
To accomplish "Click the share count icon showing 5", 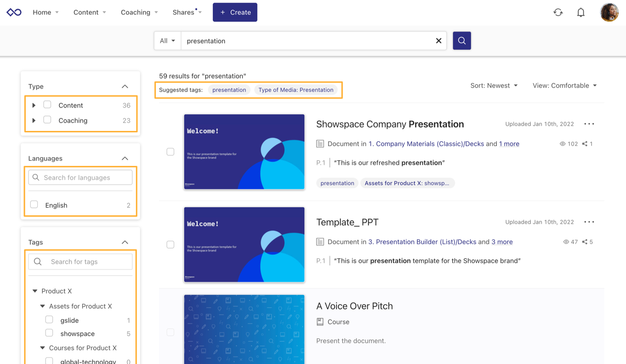I will pos(585,242).
